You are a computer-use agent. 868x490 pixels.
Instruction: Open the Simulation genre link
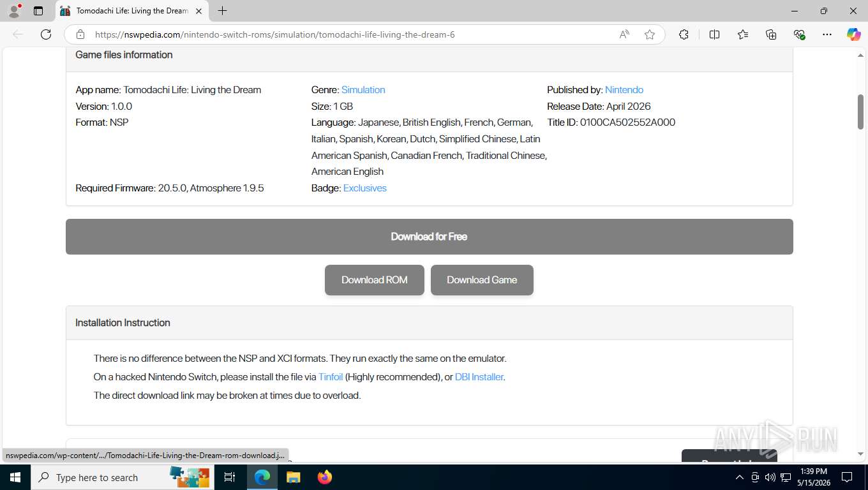coord(363,90)
